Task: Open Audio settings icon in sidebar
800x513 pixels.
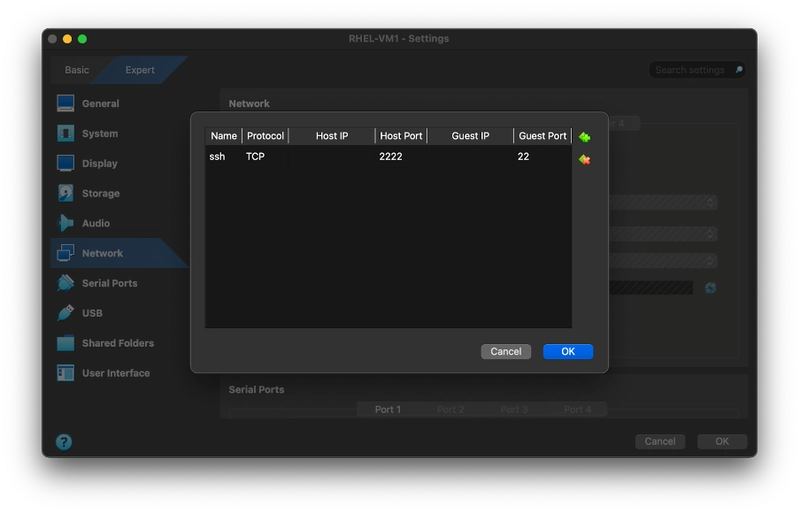Action: click(65, 223)
